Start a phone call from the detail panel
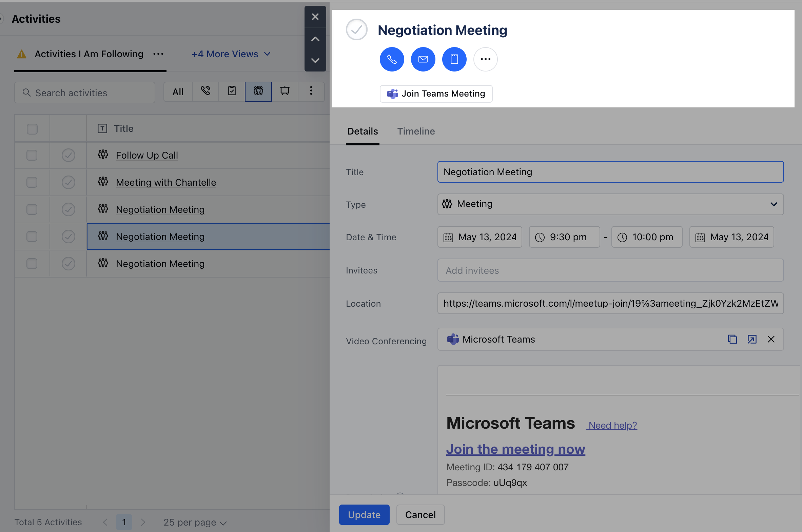Viewport: 802px width, 532px height. (391, 59)
